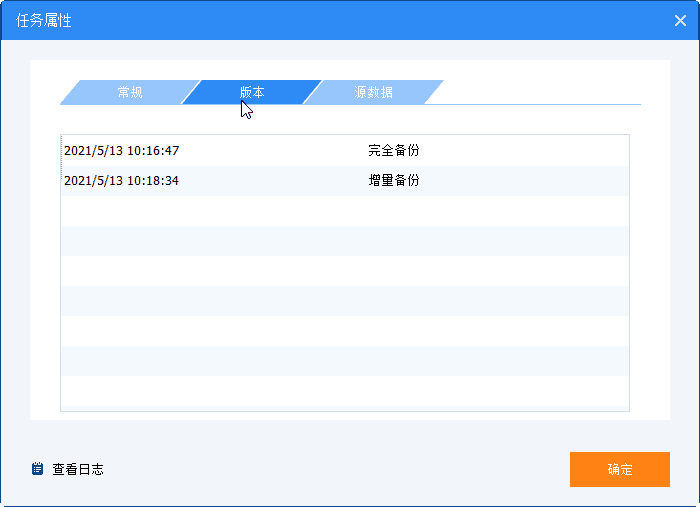700x507 pixels.
Task: Click the second-to-last empty row of version list
Action: coord(345,361)
